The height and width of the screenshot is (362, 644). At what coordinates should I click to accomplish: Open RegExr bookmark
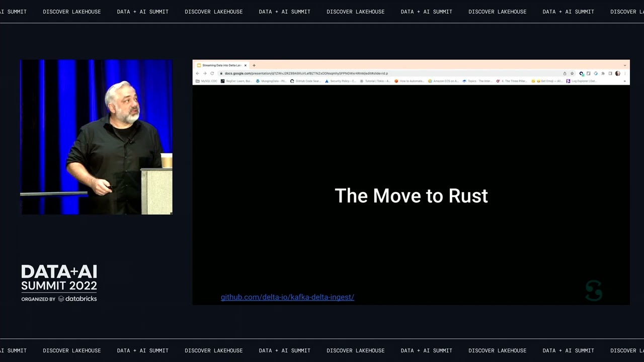coord(236,81)
